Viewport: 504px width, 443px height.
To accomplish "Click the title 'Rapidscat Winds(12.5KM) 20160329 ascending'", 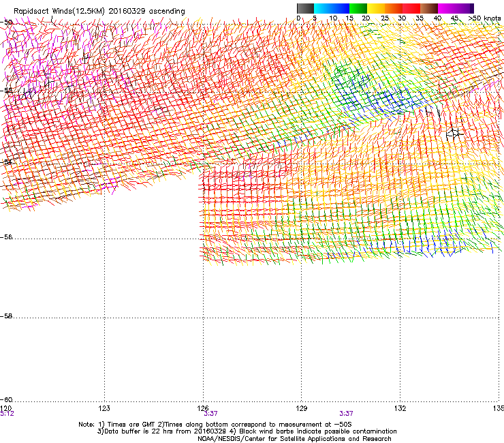I will point(99,12).
